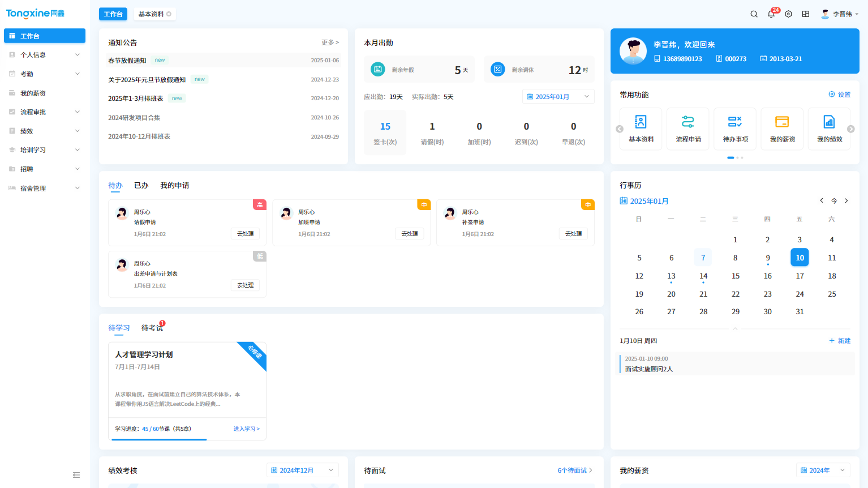
Task: Click the search magnifier icon in the top bar
Action: [x=754, y=14]
